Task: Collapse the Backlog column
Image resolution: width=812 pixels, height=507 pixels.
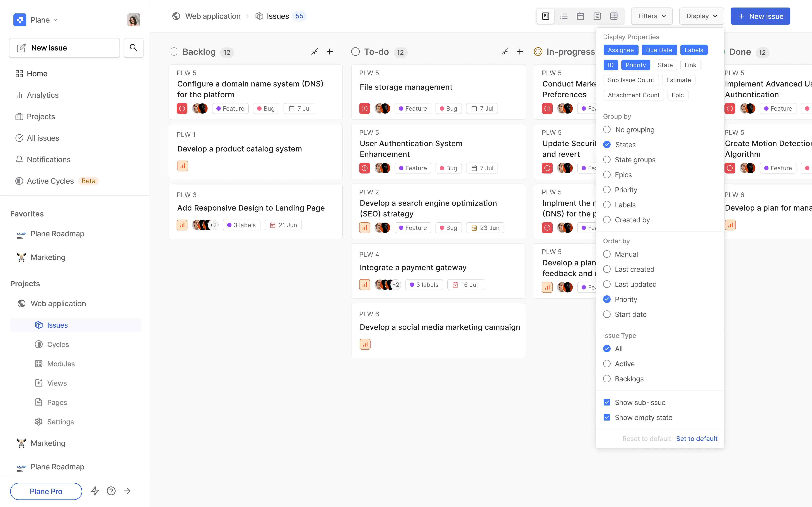Action: click(x=315, y=52)
